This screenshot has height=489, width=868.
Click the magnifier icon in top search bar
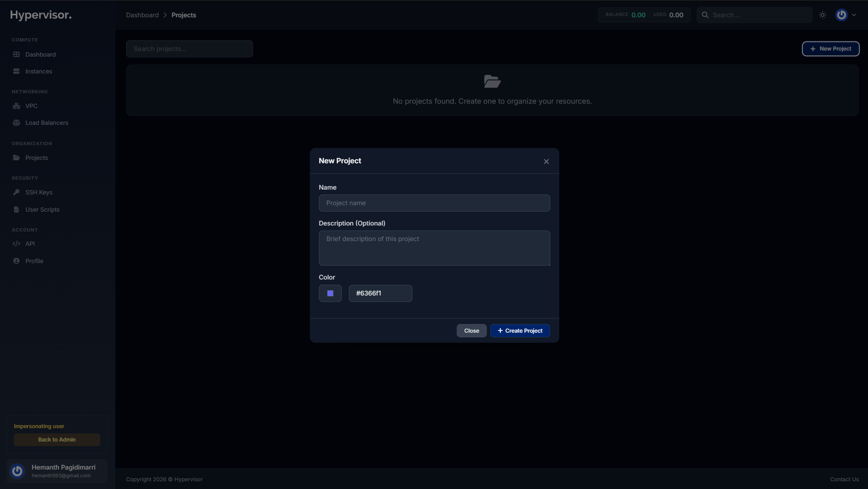(705, 15)
